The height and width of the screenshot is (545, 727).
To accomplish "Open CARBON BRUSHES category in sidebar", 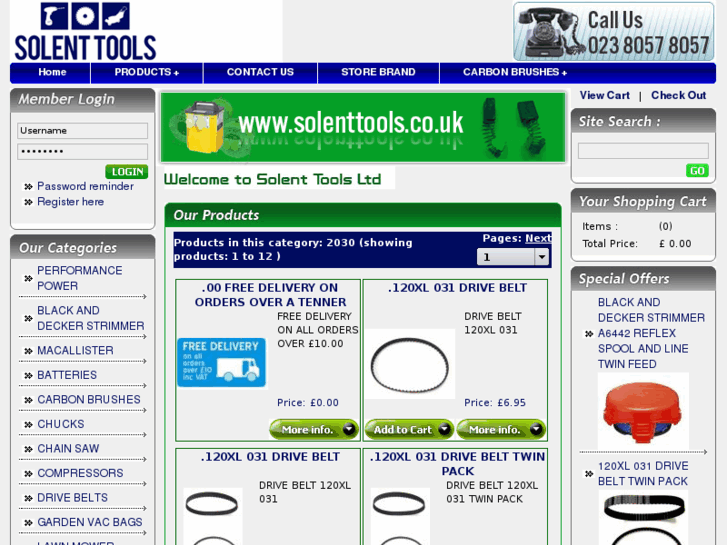I will 89,400.
